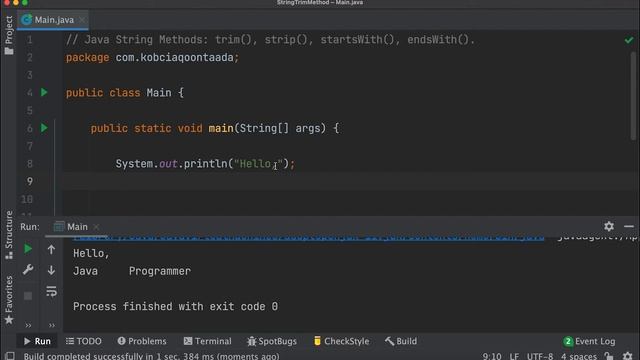Image resolution: width=640 pixels, height=360 pixels.
Task: Open the Event Log panel
Action: coord(589,341)
